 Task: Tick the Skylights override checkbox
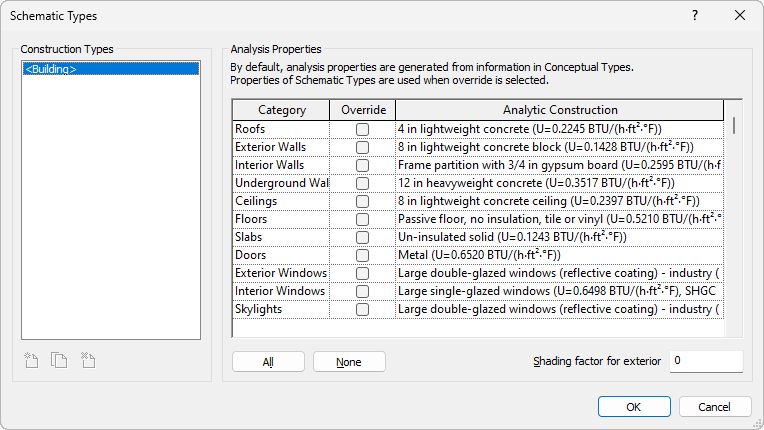click(x=362, y=309)
